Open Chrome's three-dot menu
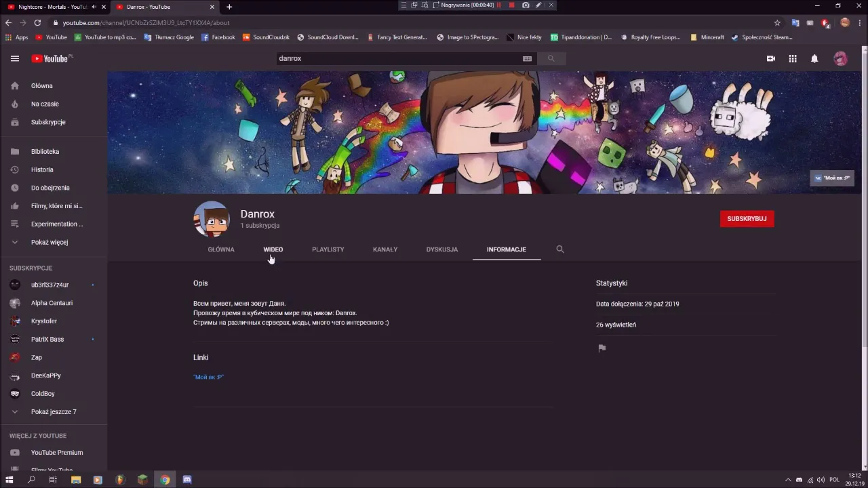Screen dimensions: 868x488 click(x=859, y=22)
